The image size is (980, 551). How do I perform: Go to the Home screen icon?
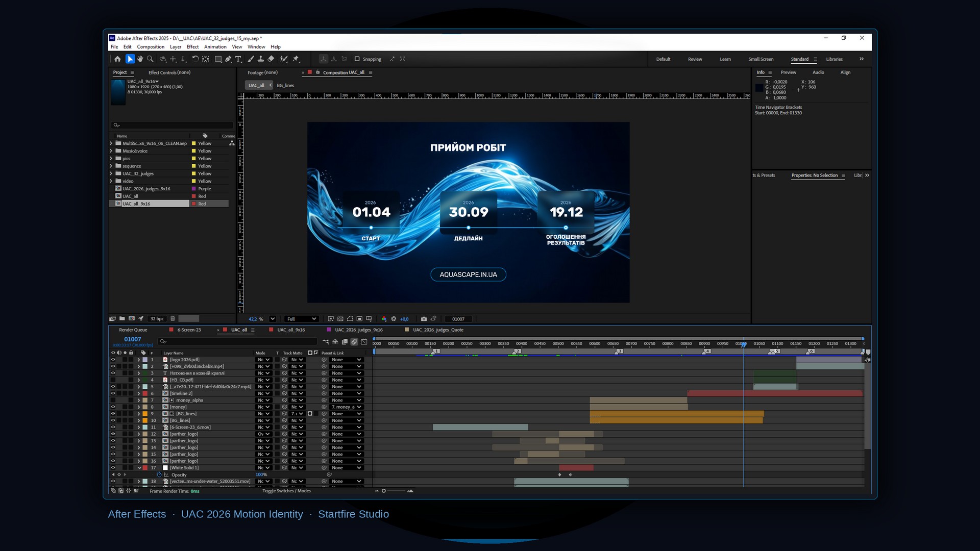point(117,59)
